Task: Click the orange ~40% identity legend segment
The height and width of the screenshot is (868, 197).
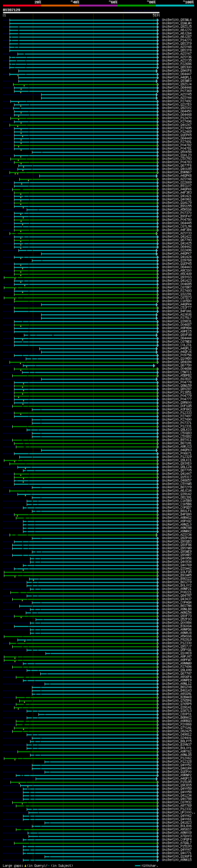Action: [60, 6]
